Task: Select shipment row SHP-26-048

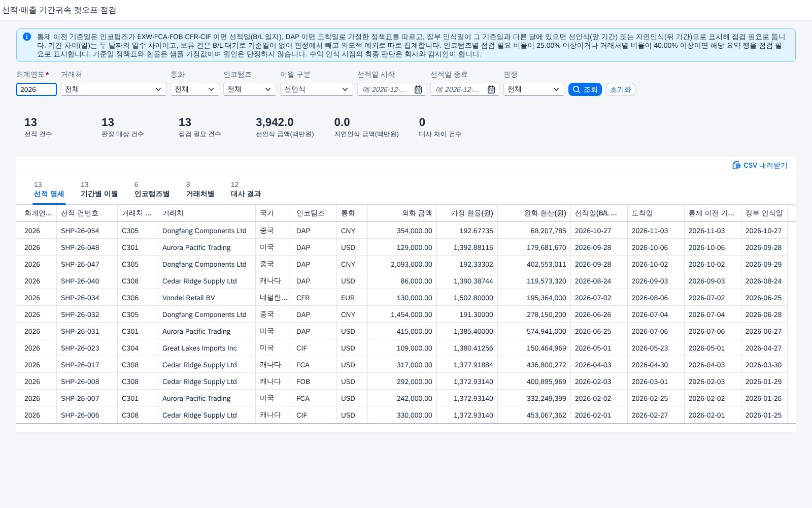Action: [x=406, y=247]
